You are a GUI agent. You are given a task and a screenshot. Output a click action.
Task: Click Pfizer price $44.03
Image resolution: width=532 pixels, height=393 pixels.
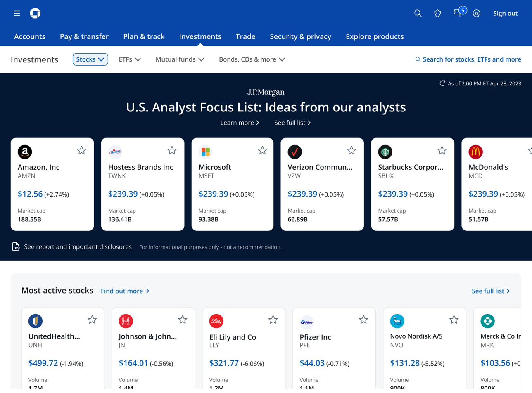tap(312, 363)
